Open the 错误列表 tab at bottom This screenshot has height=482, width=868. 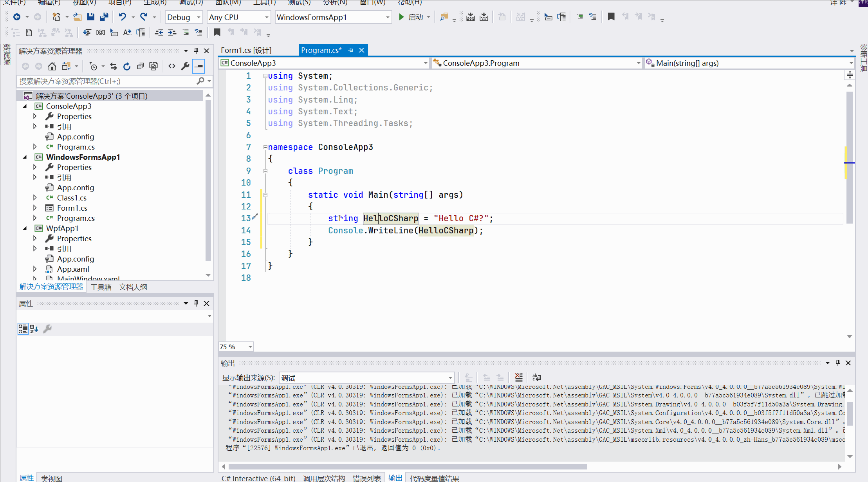[366, 478]
